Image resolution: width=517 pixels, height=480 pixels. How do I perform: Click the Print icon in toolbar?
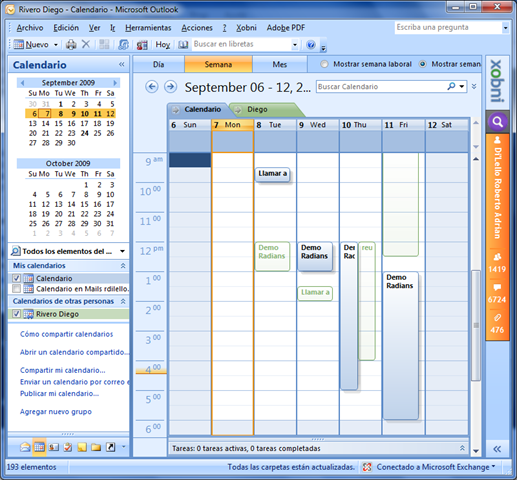[x=71, y=44]
